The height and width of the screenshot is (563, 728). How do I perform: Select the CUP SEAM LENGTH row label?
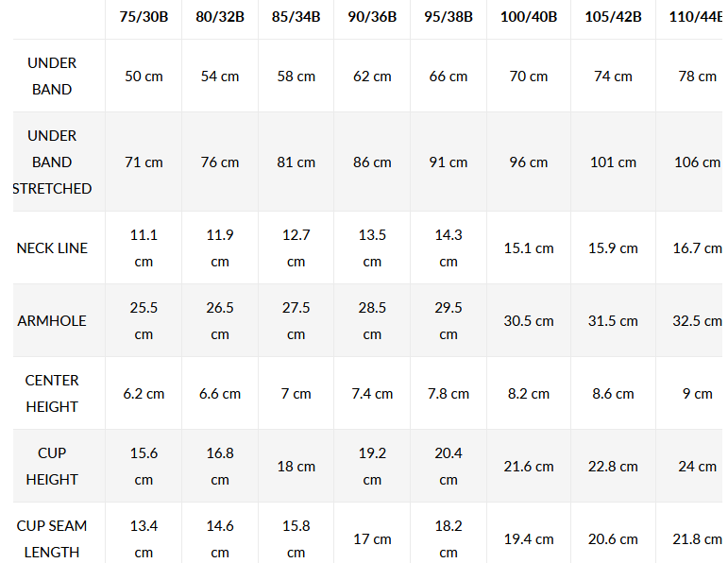[x=52, y=538]
